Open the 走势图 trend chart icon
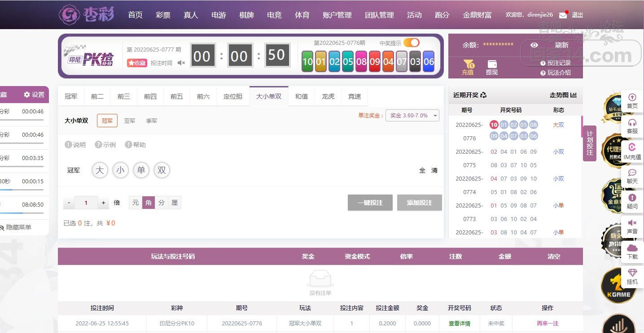This screenshot has height=333, width=644. (x=574, y=95)
